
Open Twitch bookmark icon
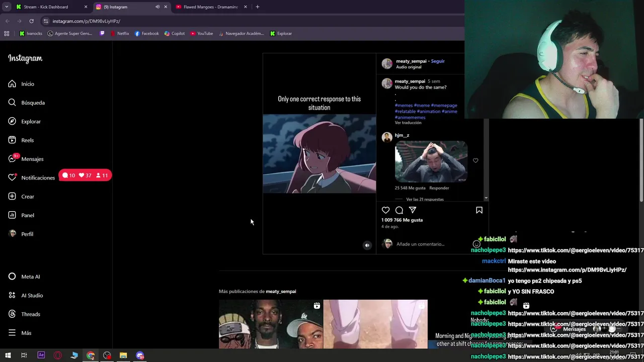click(102, 34)
